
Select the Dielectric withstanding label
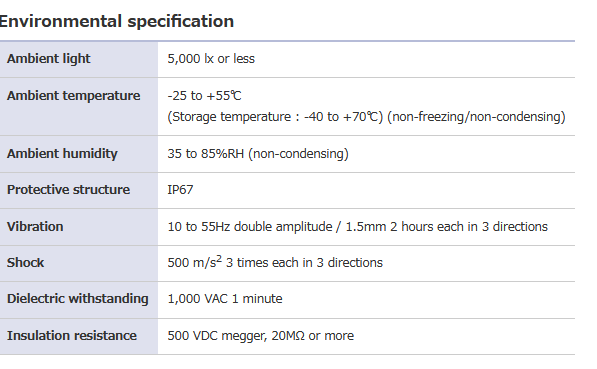78,299
